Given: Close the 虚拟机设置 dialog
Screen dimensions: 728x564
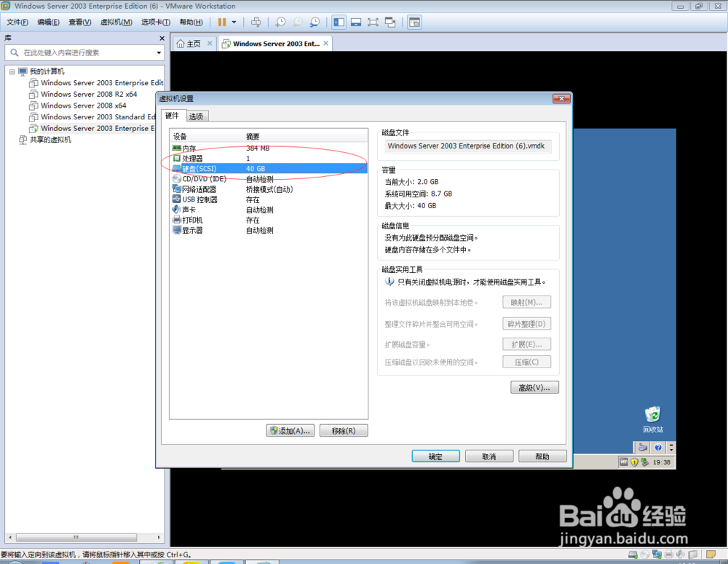Looking at the screenshot, I should coord(561,98).
